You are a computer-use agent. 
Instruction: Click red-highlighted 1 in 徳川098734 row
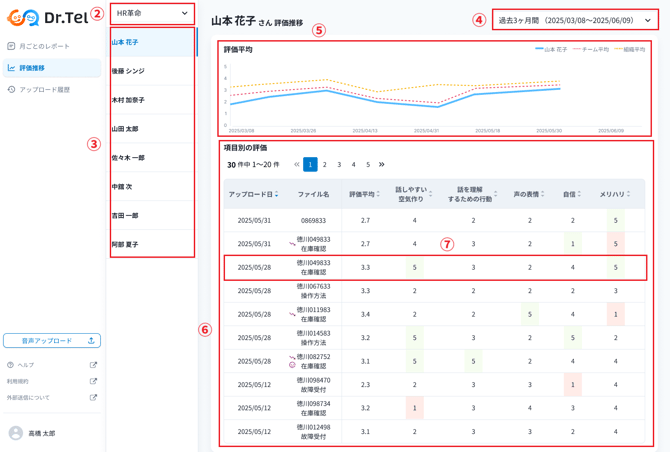tap(414, 408)
